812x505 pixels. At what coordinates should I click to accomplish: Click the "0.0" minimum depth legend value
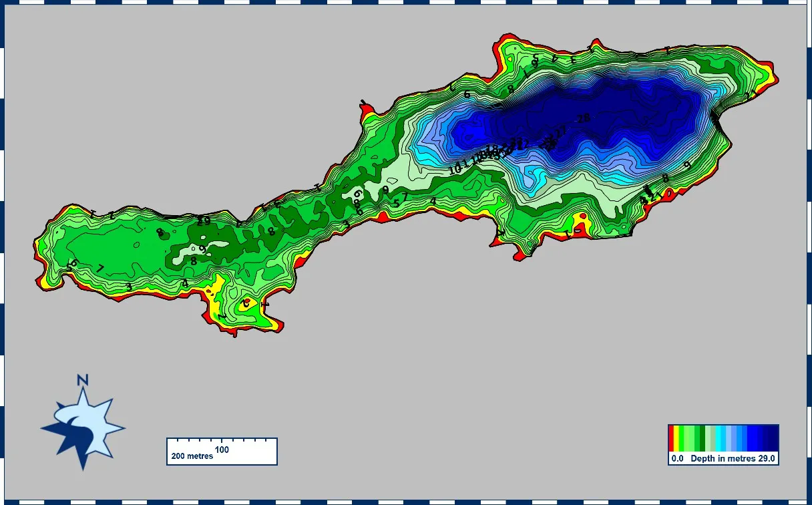pyautogui.click(x=677, y=459)
